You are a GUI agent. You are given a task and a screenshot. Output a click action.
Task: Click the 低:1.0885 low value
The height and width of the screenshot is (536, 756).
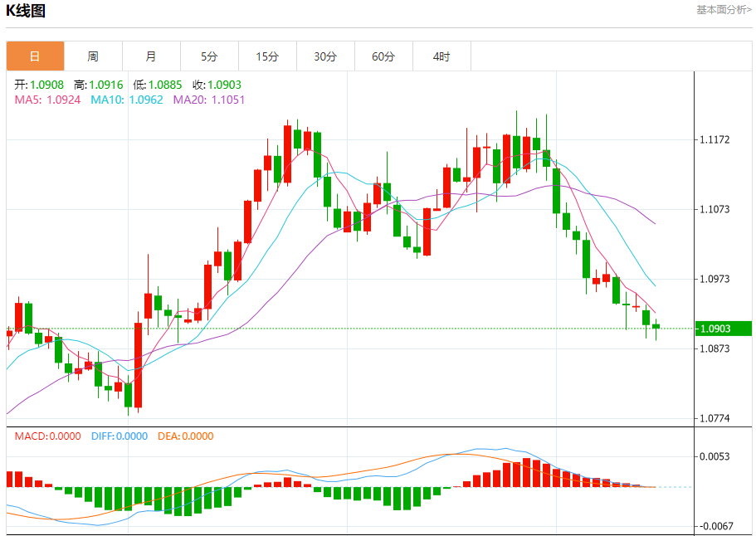158,85
